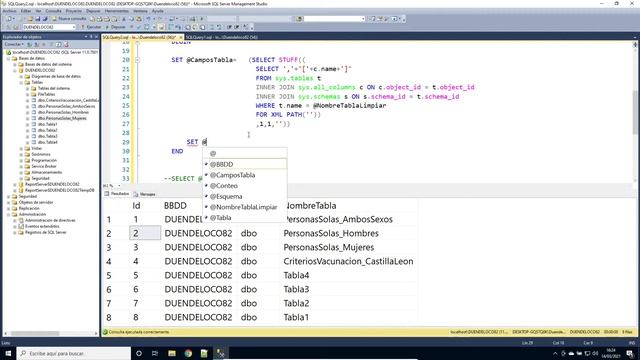Choose @Tabla from autocomplete list

[245, 217]
